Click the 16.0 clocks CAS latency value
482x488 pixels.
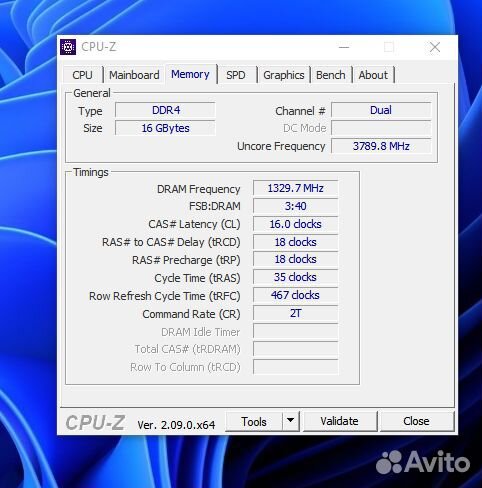point(296,224)
